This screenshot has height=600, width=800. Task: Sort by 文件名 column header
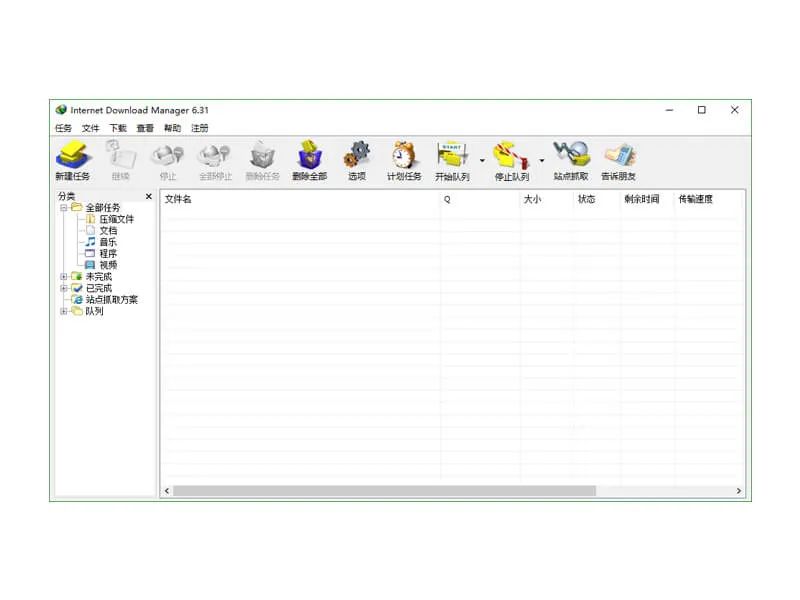[x=301, y=199]
